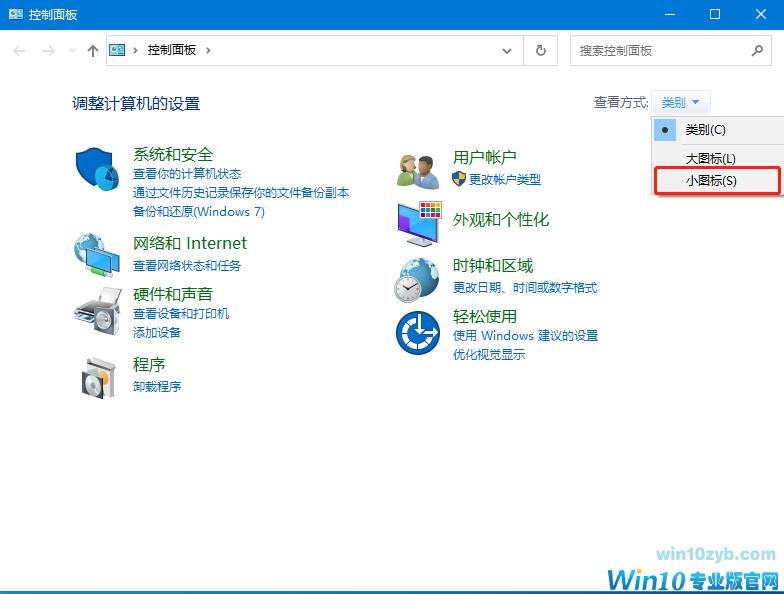
Task: Open recent locations dropdown arrow
Action: (72, 50)
